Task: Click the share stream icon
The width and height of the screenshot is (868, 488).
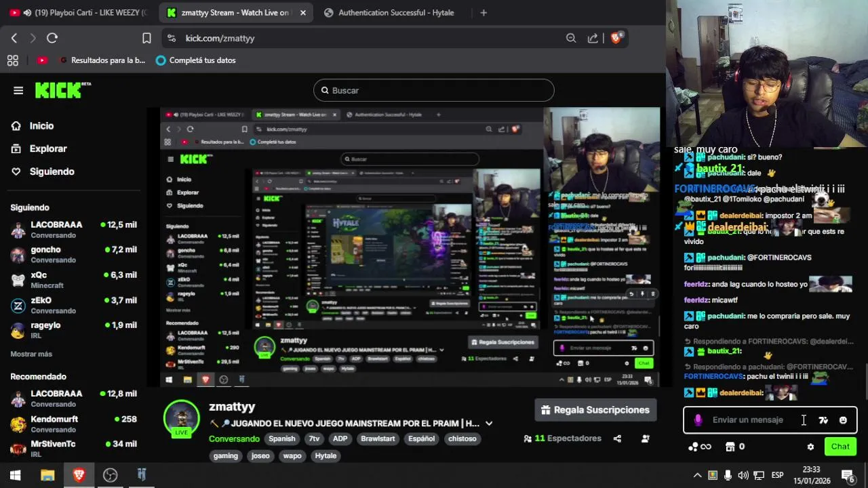Action: (x=617, y=439)
